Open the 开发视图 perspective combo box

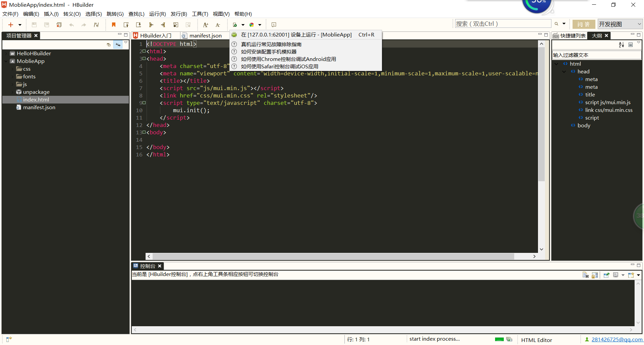coord(620,24)
